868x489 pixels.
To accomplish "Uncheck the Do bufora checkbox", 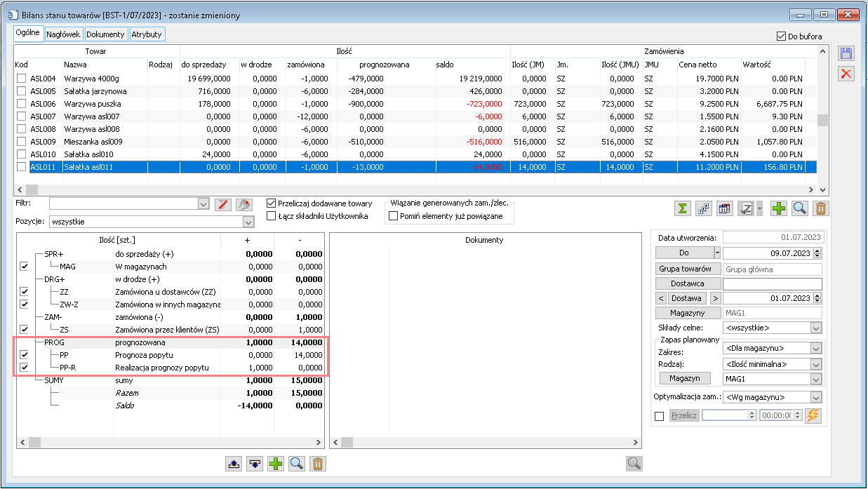I will point(782,36).
